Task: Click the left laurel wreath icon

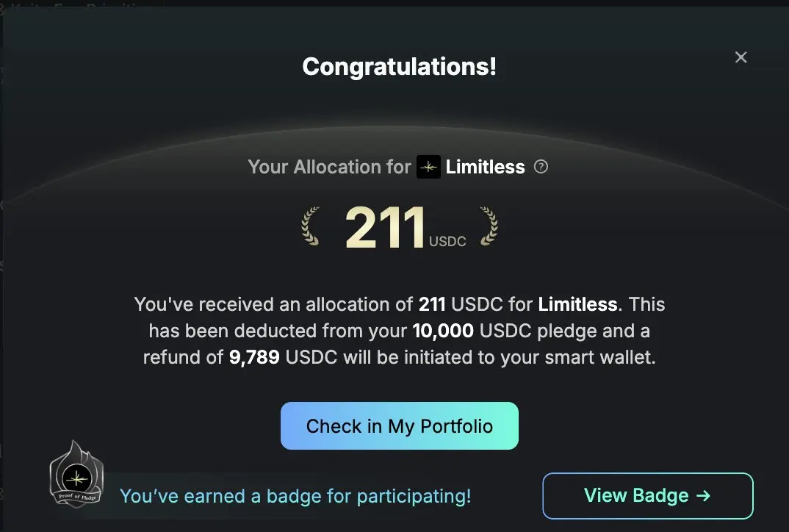Action: coord(311,226)
